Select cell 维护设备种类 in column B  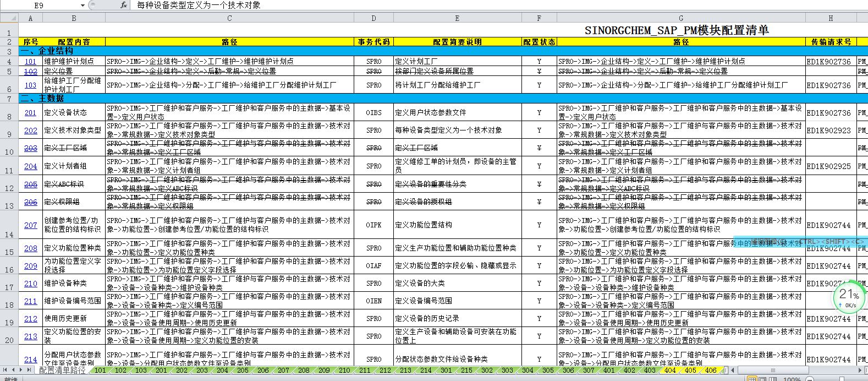click(74, 283)
